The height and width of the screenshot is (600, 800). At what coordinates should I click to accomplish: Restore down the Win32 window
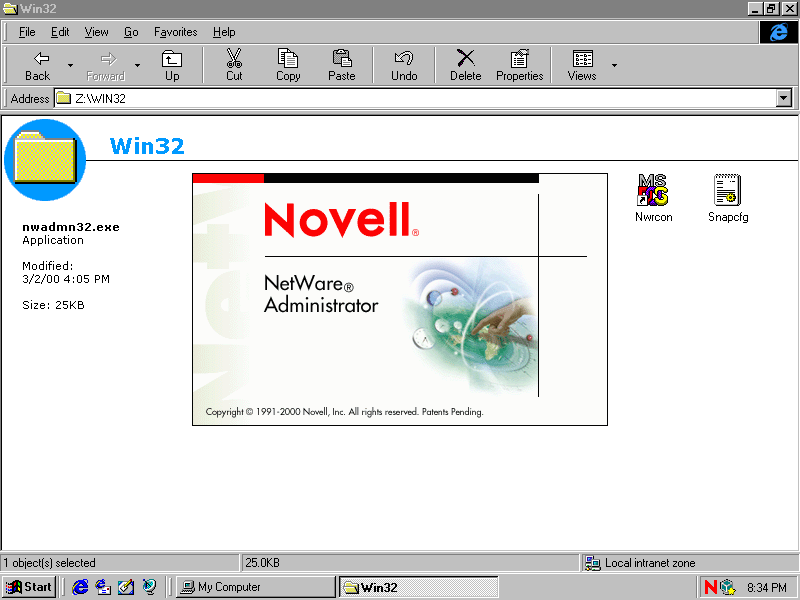coord(770,9)
